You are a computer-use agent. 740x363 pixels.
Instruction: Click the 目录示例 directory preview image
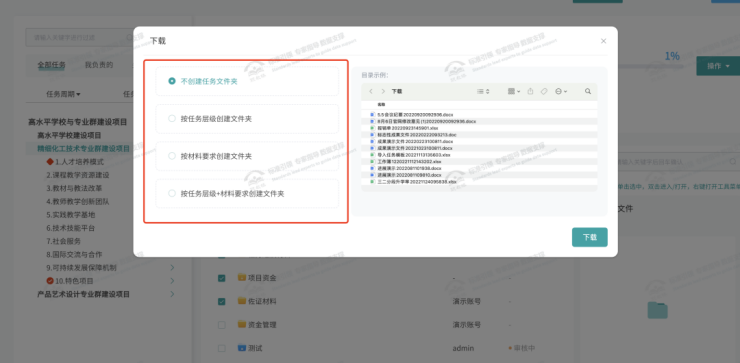[x=479, y=137]
